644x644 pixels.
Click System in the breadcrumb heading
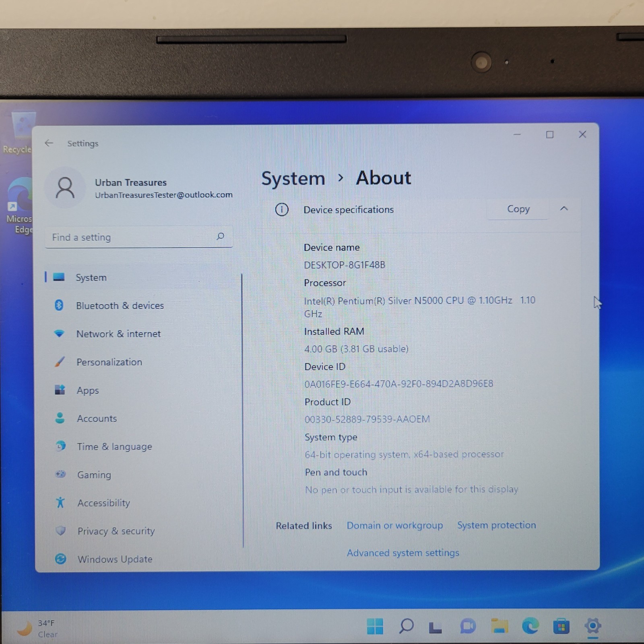293,178
